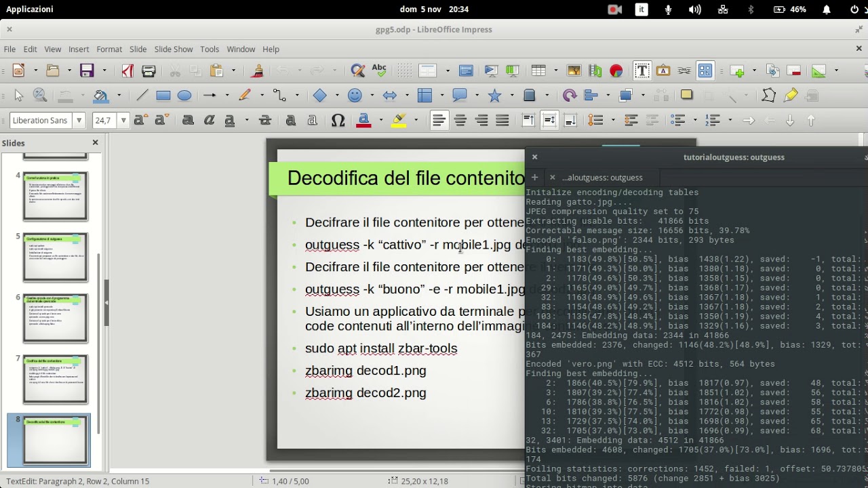Select slide 6 thumbnail in Slides panel

point(56,318)
